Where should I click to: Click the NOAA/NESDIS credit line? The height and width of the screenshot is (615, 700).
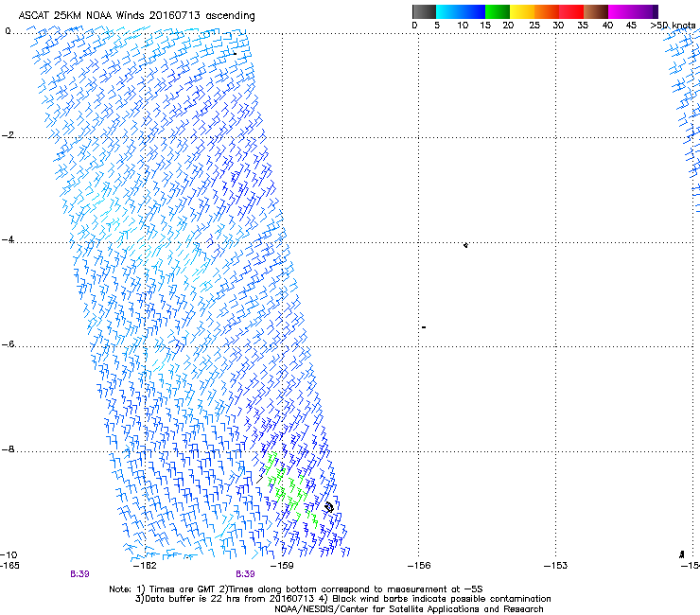(409, 609)
